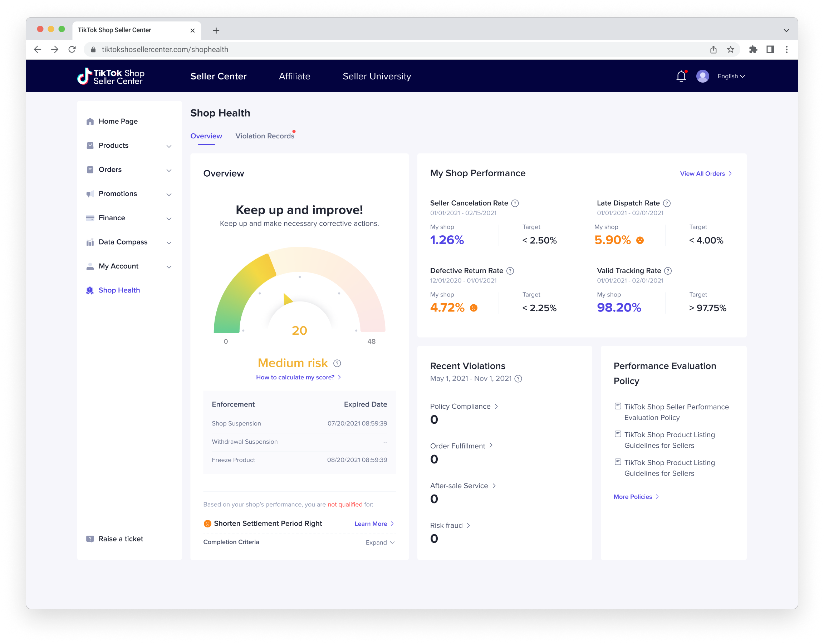Click Recent Violations date info icon

518,379
